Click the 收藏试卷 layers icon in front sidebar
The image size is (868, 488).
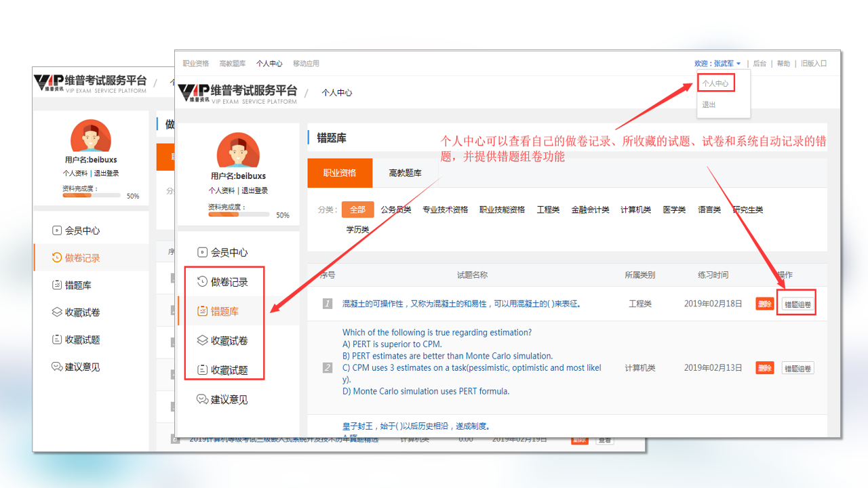(202, 341)
